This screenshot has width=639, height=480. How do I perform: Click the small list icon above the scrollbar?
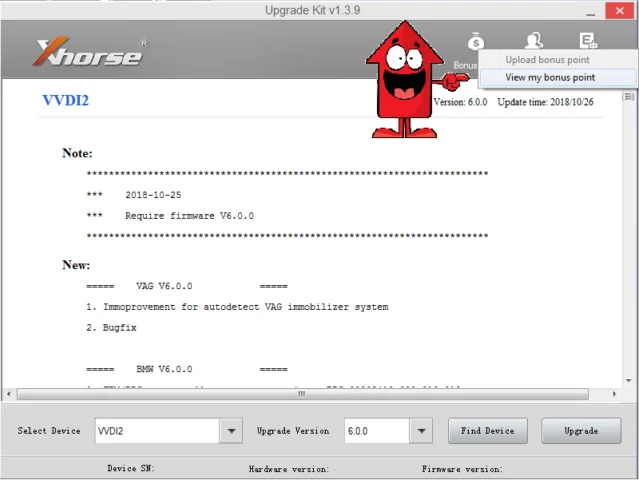pyautogui.click(x=629, y=97)
